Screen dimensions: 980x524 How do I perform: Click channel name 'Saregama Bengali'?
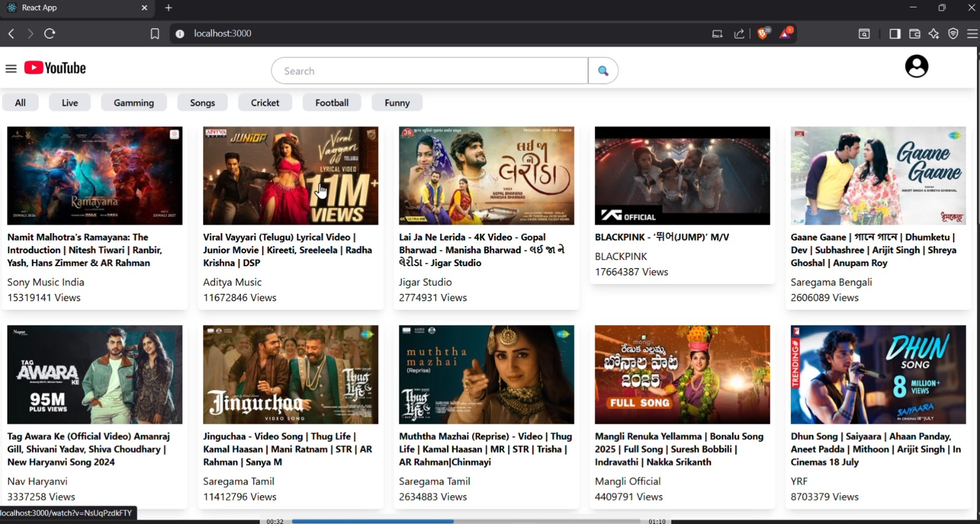pos(831,282)
